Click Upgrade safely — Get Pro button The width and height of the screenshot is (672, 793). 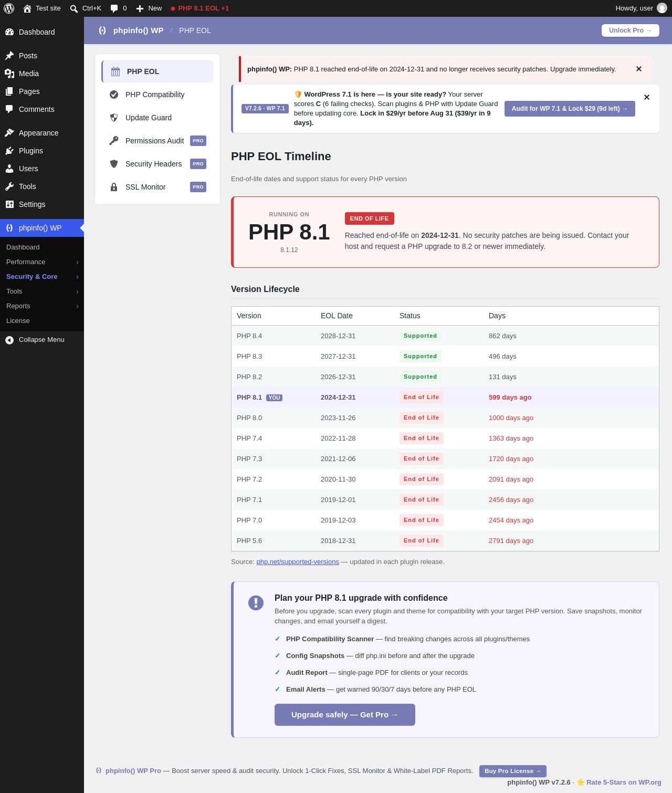[x=345, y=715]
